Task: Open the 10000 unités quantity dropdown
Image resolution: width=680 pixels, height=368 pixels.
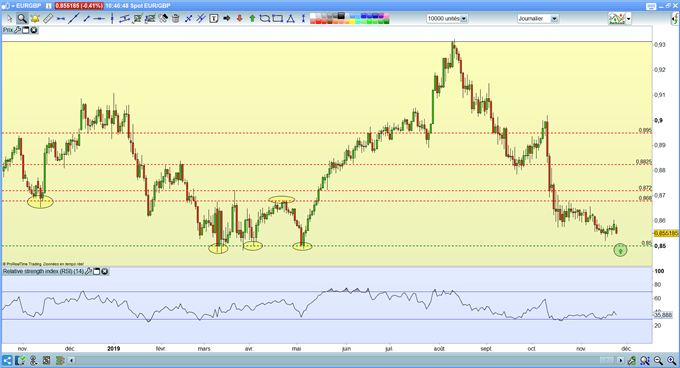Action: [464, 19]
